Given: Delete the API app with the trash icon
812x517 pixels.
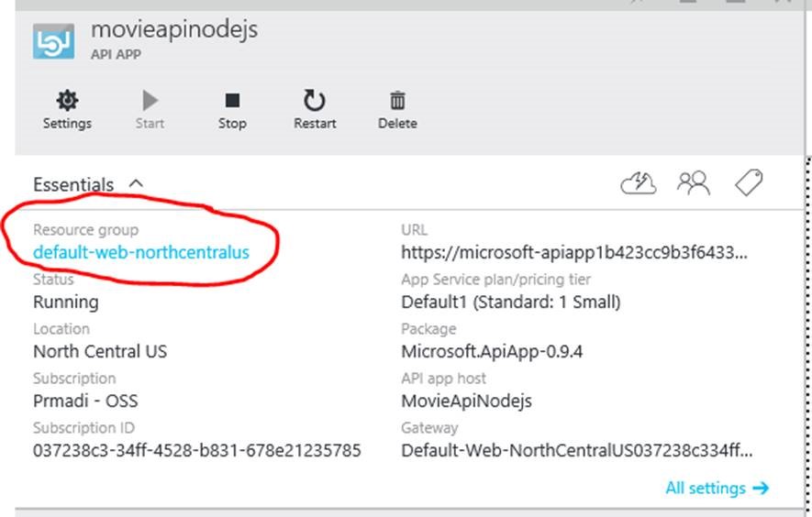Looking at the screenshot, I should (397, 110).
